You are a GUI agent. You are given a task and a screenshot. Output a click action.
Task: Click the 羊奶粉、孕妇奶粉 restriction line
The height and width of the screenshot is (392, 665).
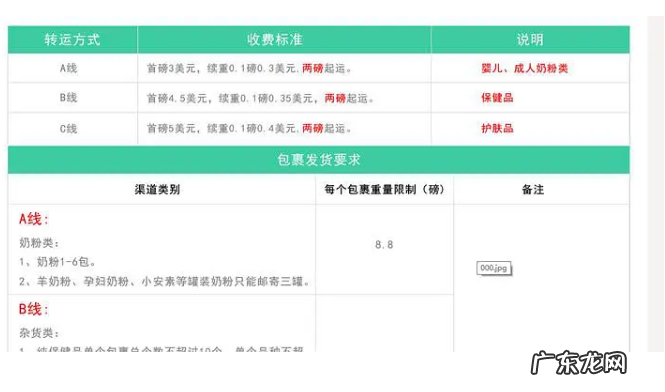coord(165,281)
